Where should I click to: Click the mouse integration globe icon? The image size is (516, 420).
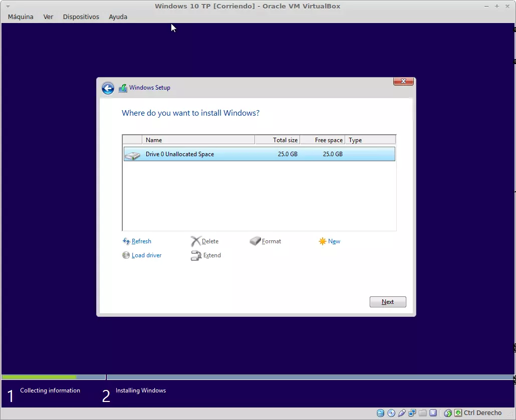448,413
